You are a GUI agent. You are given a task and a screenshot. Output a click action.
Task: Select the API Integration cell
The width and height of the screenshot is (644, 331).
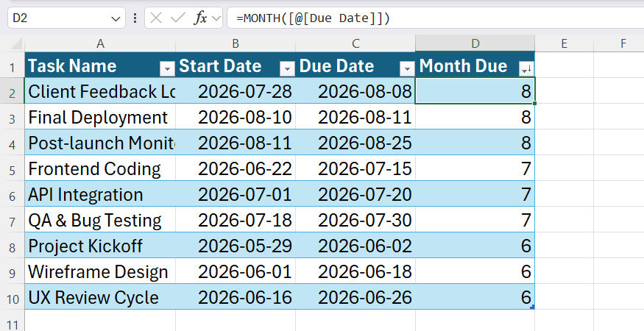pyautogui.click(x=100, y=194)
